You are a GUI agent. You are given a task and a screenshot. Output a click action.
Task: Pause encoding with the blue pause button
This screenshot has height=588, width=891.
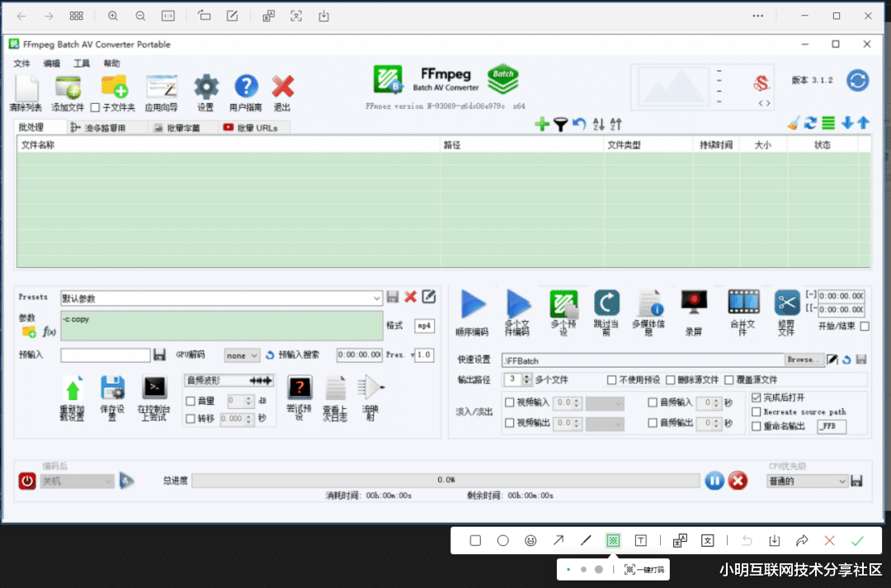click(x=714, y=481)
